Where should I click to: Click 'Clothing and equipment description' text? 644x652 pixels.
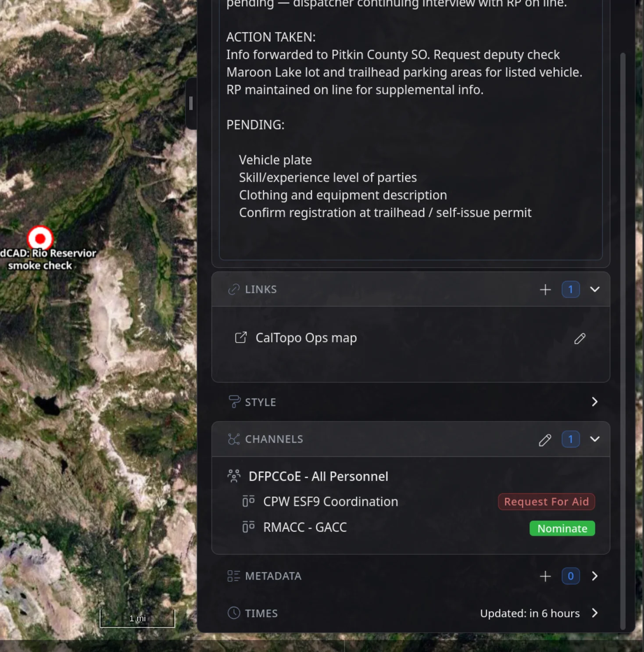[x=343, y=195]
